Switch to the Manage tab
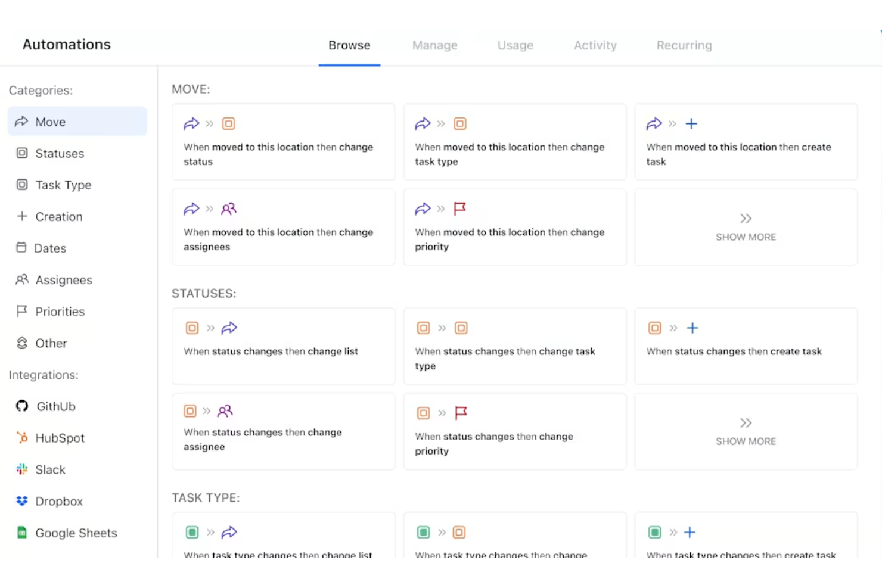 pyautogui.click(x=434, y=45)
